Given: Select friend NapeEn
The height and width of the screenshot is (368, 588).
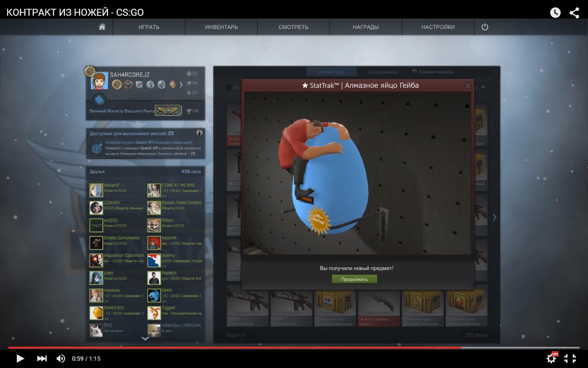Looking at the screenshot, I should point(175,278).
